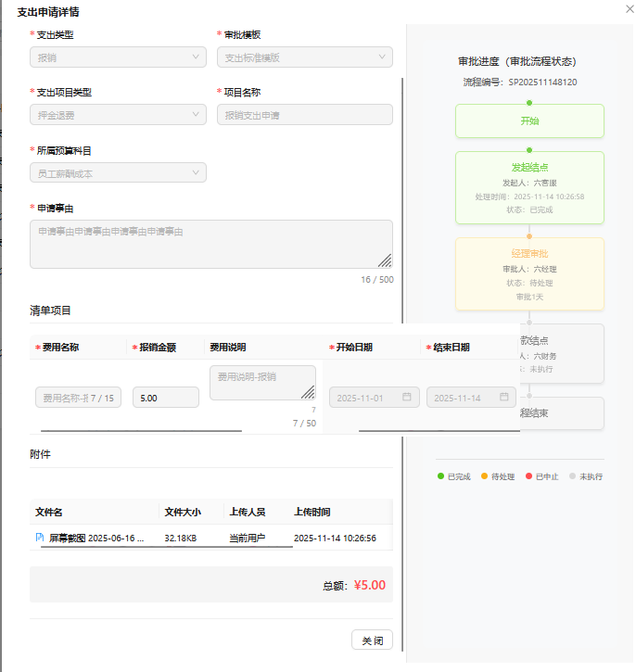Click the 开始日期 column header

pyautogui.click(x=354, y=348)
